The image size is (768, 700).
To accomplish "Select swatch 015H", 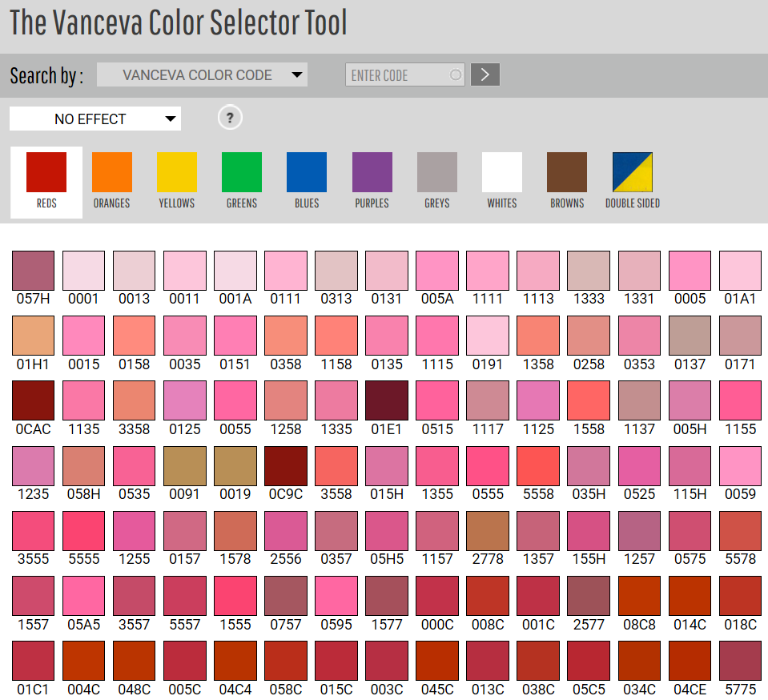I will [x=387, y=465].
